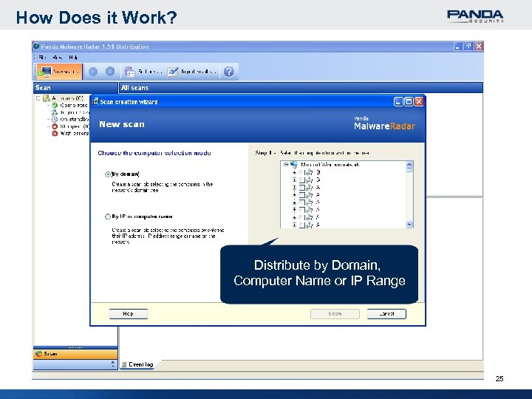
Task: Click the green check Completed icon
Action: (x=55, y=105)
